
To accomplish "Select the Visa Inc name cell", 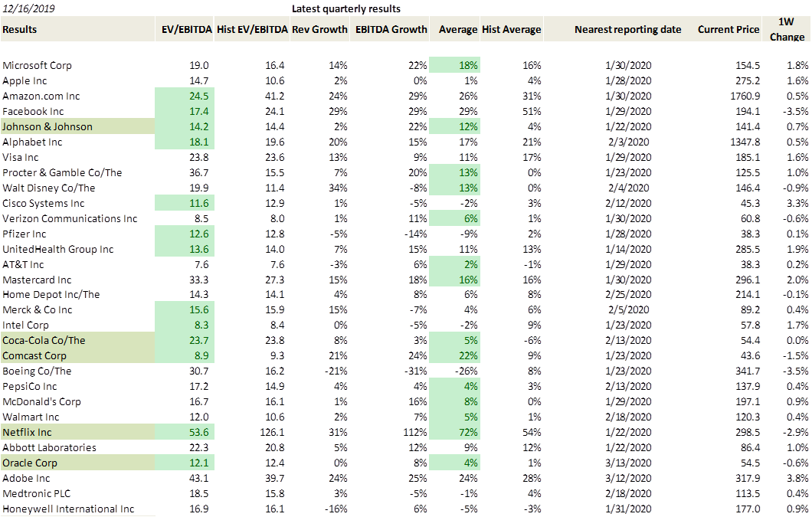I will 20,157.
